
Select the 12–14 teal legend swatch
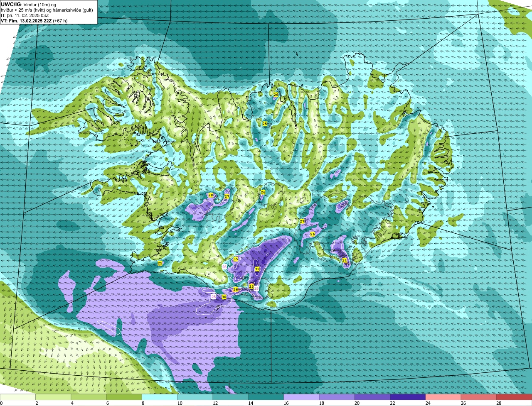tap(231, 397)
